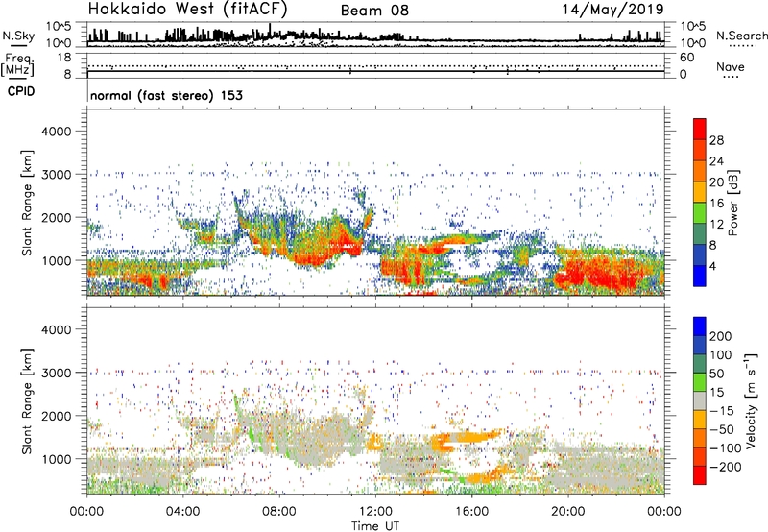Pick the yellow segment of Power colorbar
The height and width of the screenshot is (532, 768).
click(700, 192)
